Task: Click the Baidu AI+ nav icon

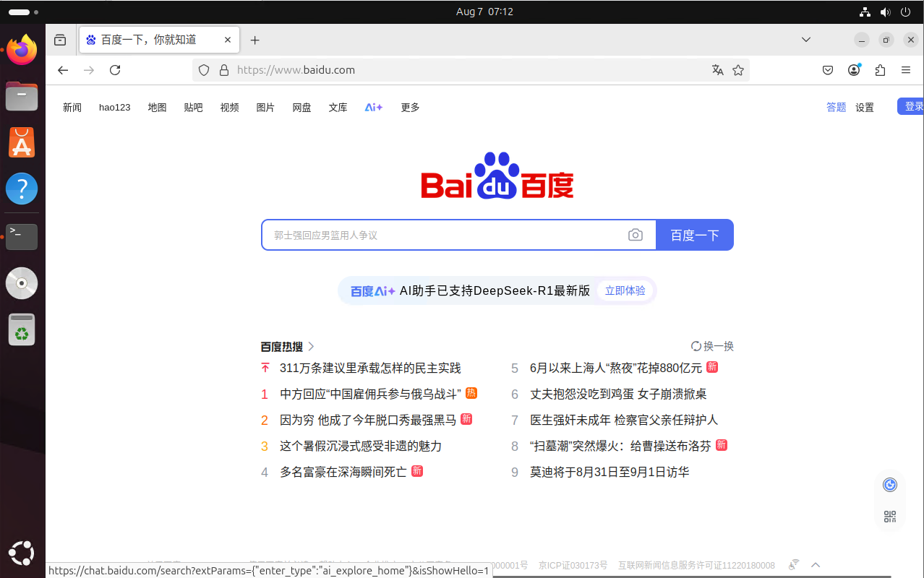Action: 374,108
